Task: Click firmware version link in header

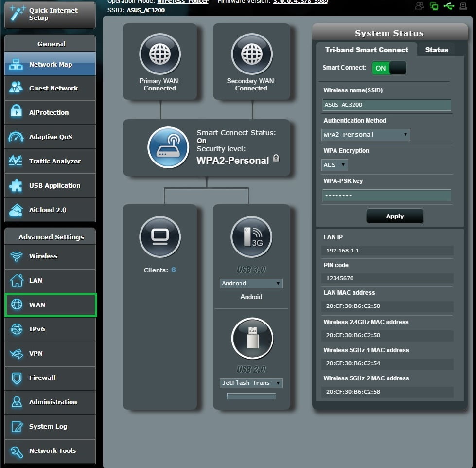Action: click(300, 1)
